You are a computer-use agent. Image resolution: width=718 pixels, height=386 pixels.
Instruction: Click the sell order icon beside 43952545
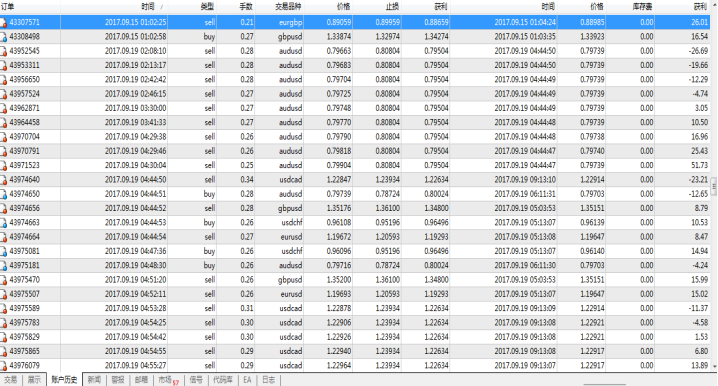3,51
